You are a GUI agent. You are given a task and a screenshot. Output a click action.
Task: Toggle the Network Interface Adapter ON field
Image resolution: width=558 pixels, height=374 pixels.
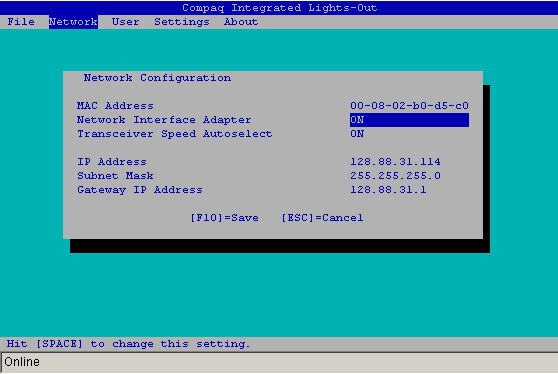(x=409, y=120)
